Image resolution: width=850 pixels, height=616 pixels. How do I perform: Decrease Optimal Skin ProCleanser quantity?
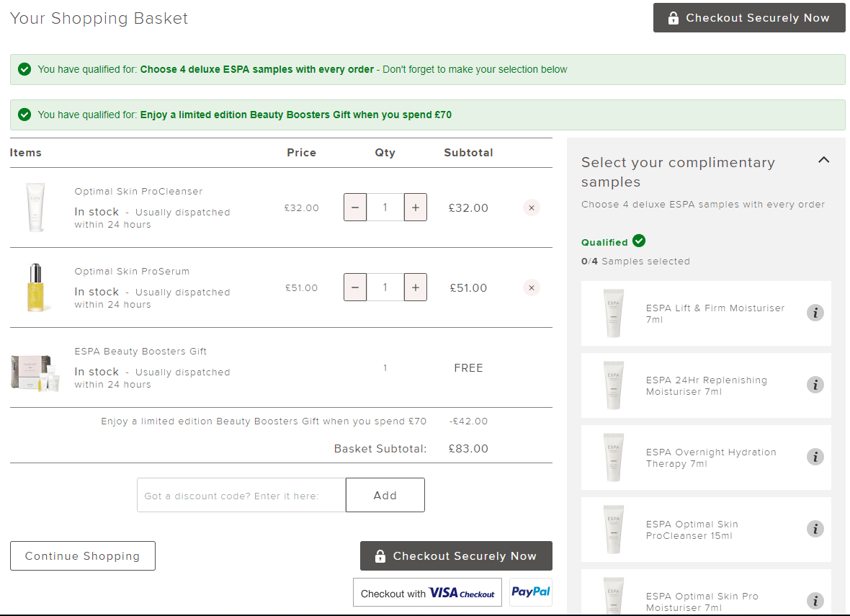point(355,207)
